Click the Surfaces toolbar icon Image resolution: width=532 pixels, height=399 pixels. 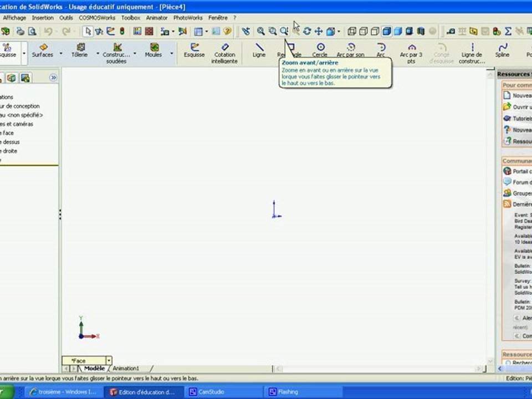[x=43, y=50]
